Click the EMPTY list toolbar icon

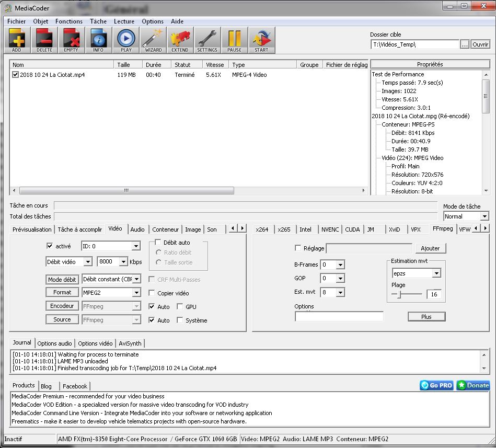click(71, 40)
